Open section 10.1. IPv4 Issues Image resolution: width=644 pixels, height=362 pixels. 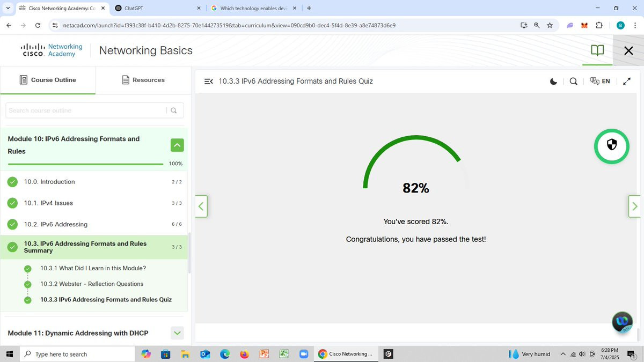pos(94,203)
